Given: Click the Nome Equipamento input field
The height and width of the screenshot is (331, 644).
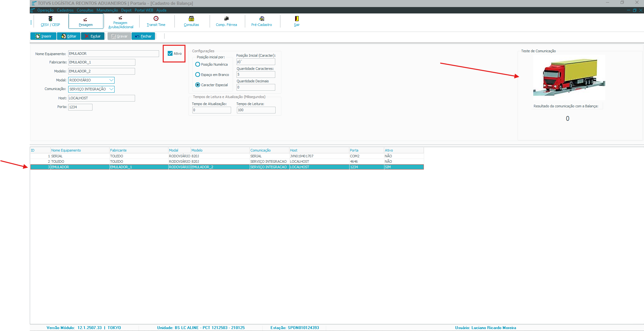Looking at the screenshot, I should (x=114, y=54).
